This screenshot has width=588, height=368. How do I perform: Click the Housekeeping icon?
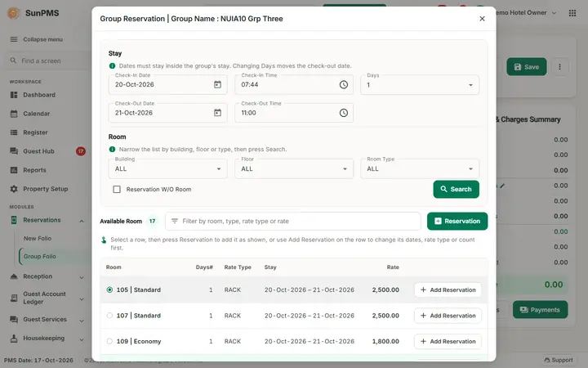14,338
